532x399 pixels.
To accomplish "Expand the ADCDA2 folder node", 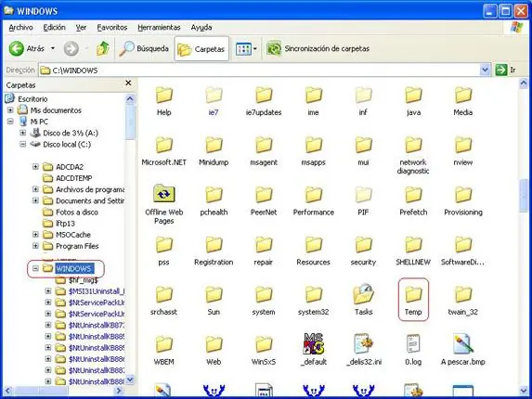I will tap(35, 166).
